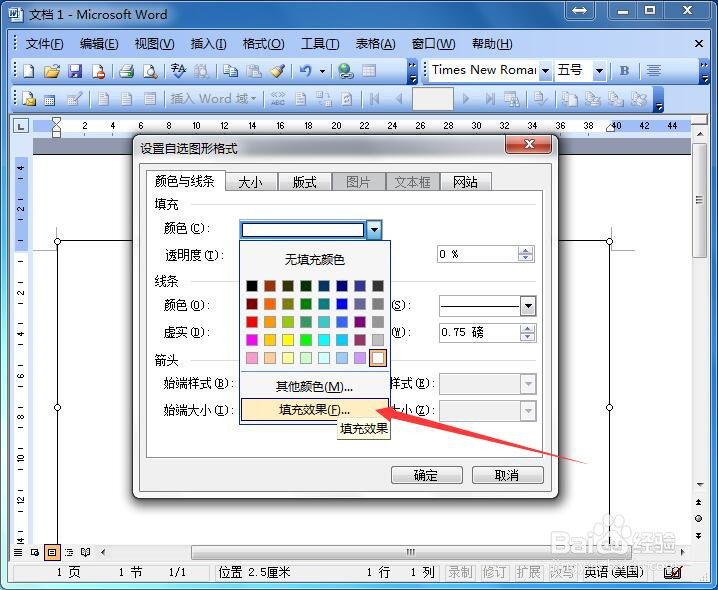The height and width of the screenshot is (590, 718).
Task: Run the spelling and grammar check icon
Action: click(x=178, y=71)
